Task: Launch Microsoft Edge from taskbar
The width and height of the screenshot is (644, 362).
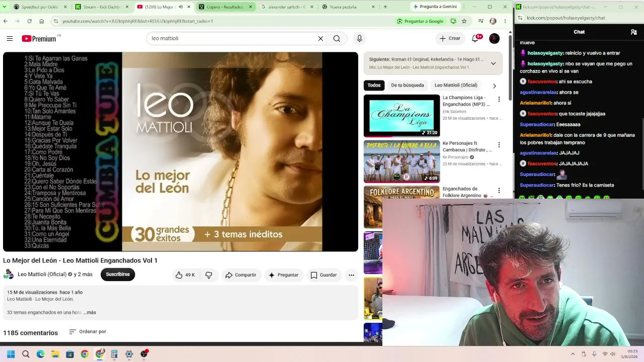Action: pos(40,354)
